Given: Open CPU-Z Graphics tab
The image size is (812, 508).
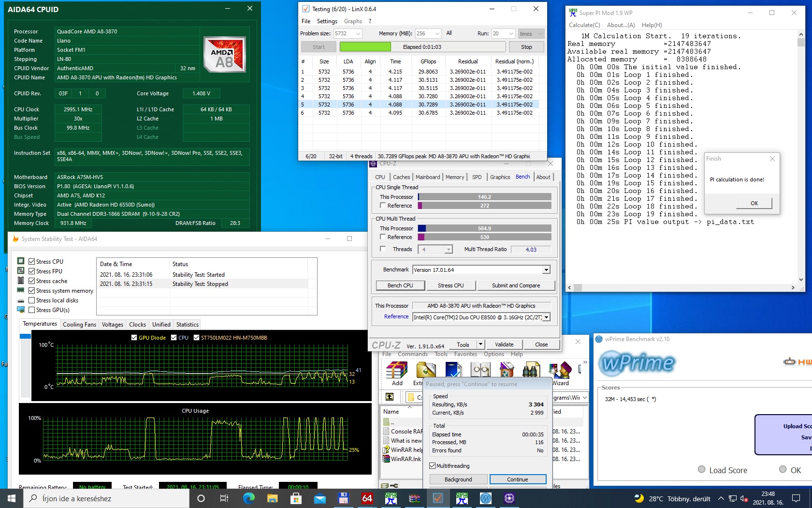Looking at the screenshot, I should 500,177.
